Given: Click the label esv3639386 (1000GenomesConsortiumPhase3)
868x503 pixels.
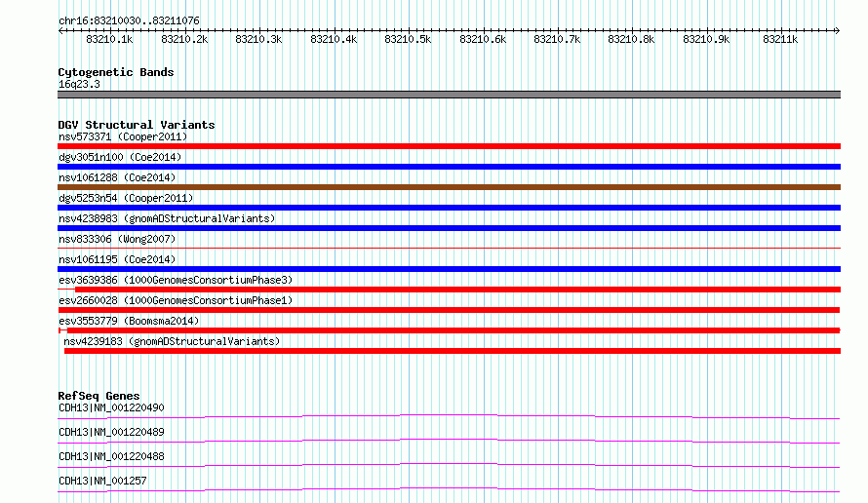Looking at the screenshot, I should (x=176, y=280).
